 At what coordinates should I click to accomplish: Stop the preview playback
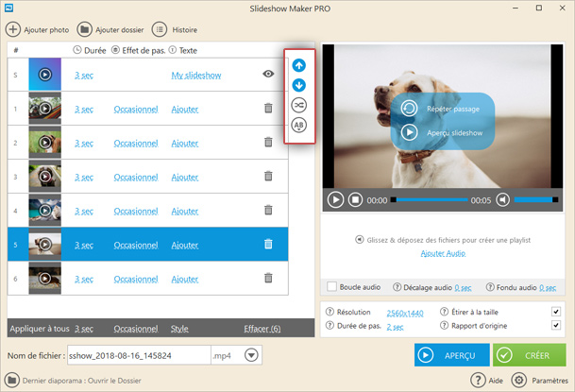pos(355,200)
